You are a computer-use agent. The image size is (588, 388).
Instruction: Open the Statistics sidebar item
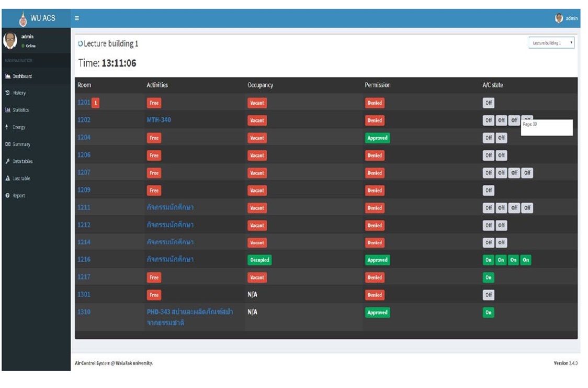20,110
